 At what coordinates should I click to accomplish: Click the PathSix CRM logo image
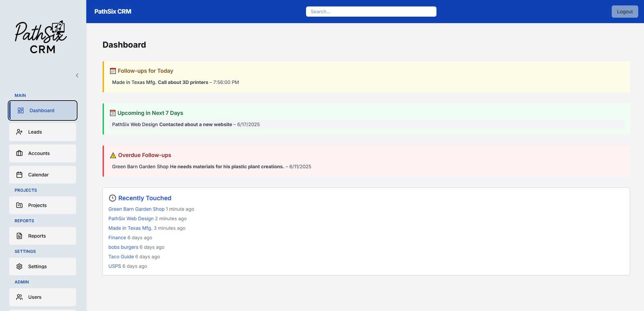tap(40, 36)
